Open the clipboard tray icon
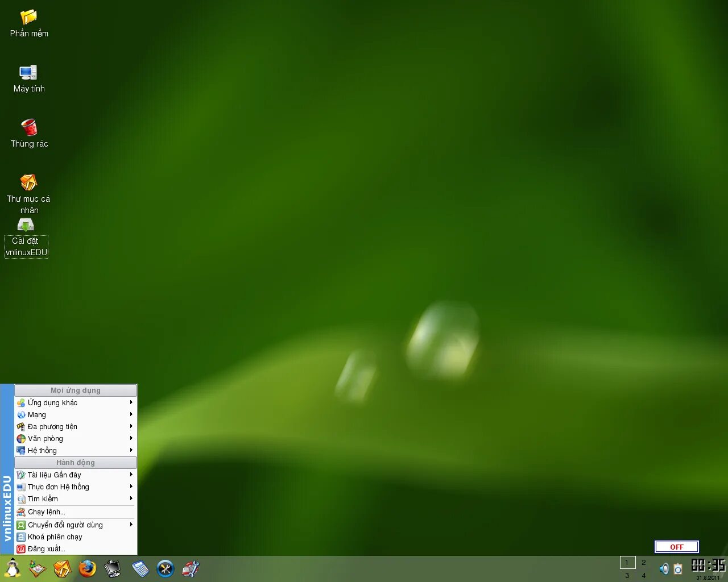The height and width of the screenshot is (582, 728). (x=678, y=569)
